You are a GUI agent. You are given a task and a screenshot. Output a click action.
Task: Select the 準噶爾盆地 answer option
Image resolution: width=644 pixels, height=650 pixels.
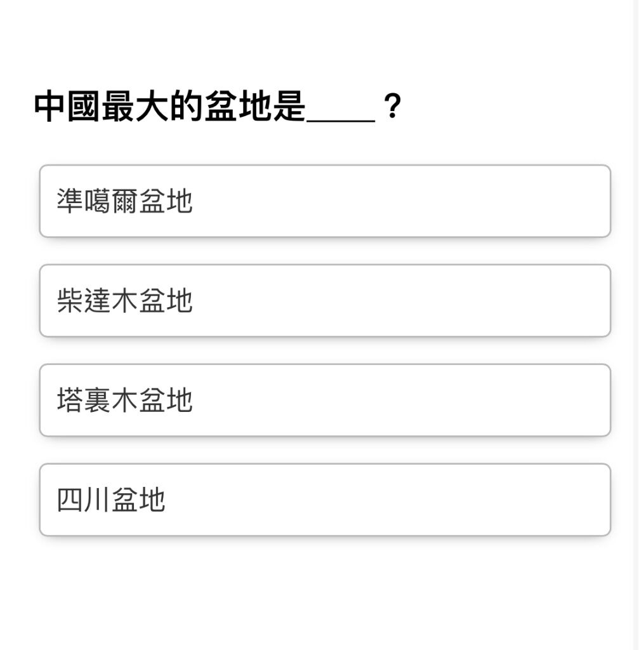[325, 201]
